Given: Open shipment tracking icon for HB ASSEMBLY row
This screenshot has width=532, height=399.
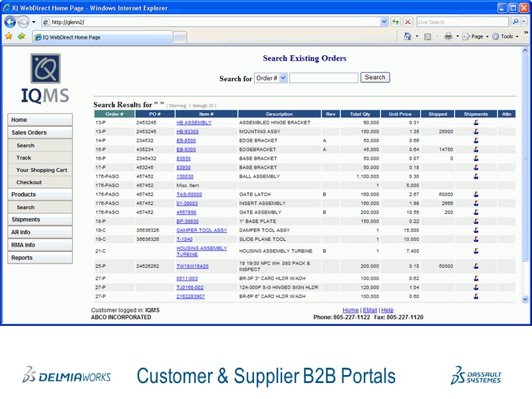Looking at the screenshot, I should [x=475, y=122].
